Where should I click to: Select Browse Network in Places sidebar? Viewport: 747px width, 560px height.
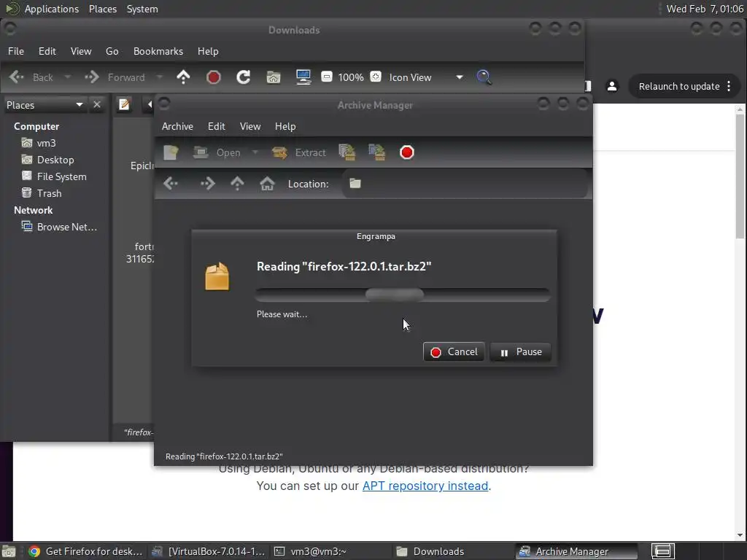click(x=66, y=227)
